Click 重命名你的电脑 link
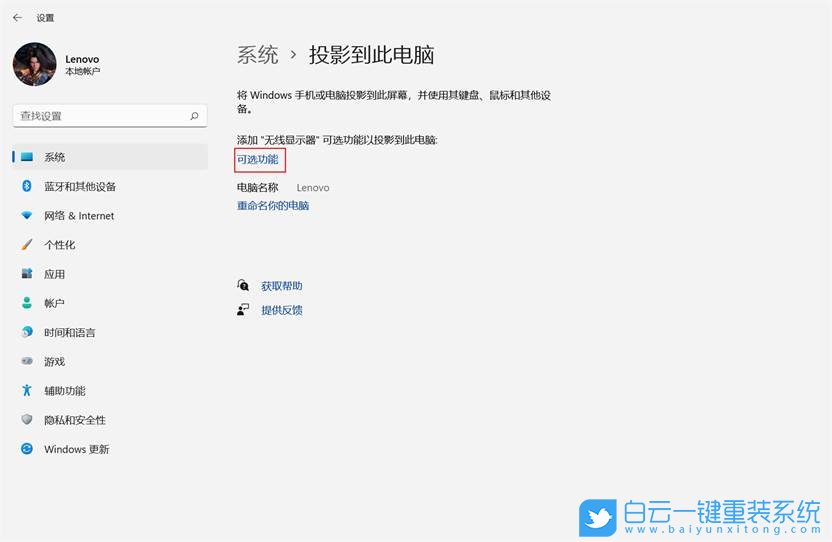Screen dimensions: 832x542 [273, 205]
